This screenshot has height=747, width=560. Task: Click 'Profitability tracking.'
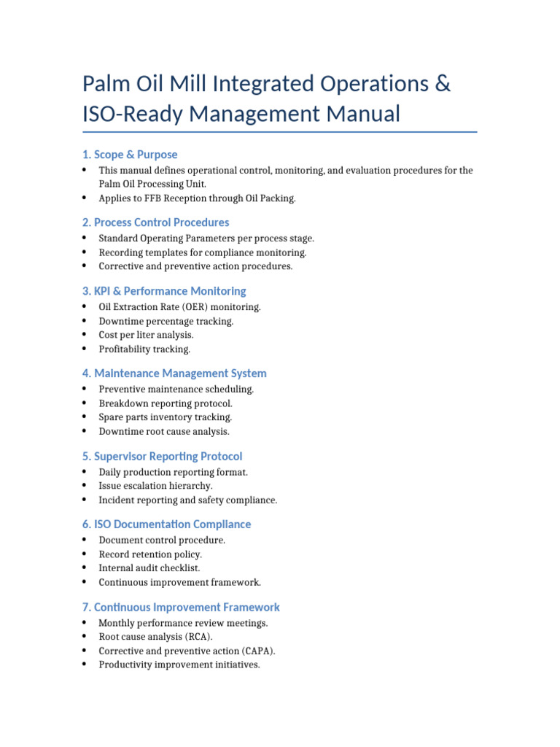pos(144,349)
